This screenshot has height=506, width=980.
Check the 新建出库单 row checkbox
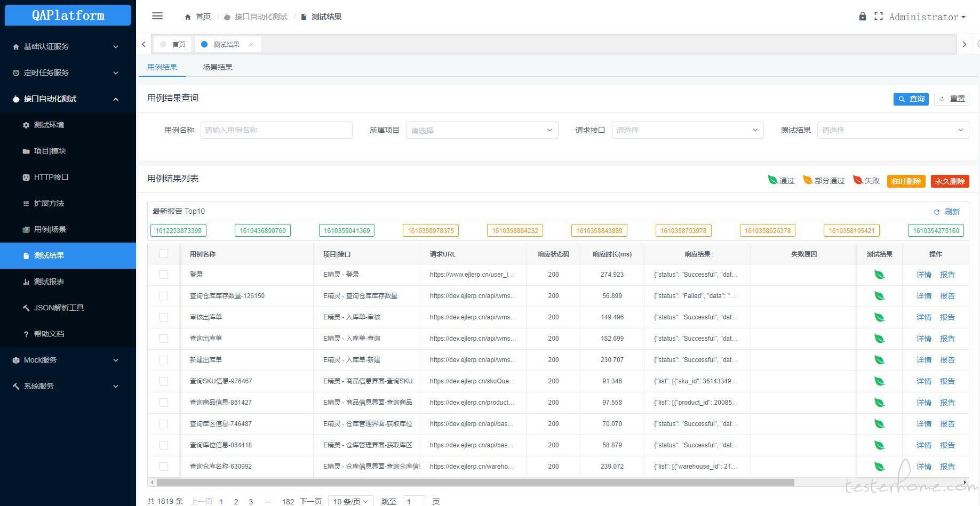(164, 360)
